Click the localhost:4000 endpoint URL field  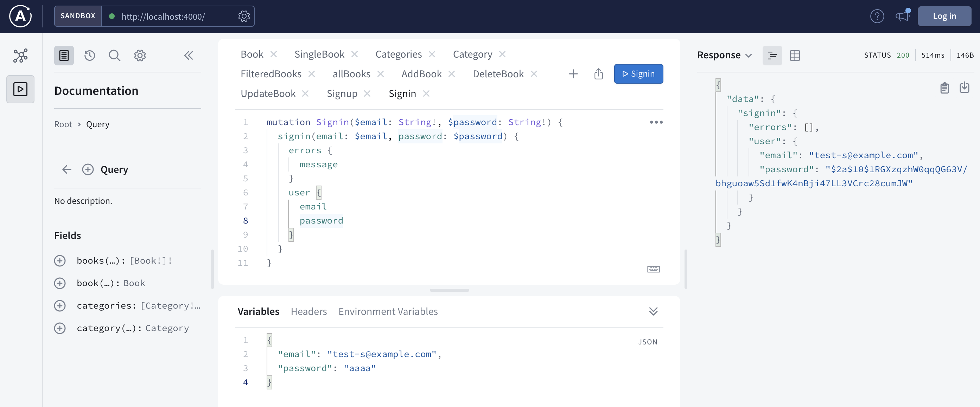[163, 16]
